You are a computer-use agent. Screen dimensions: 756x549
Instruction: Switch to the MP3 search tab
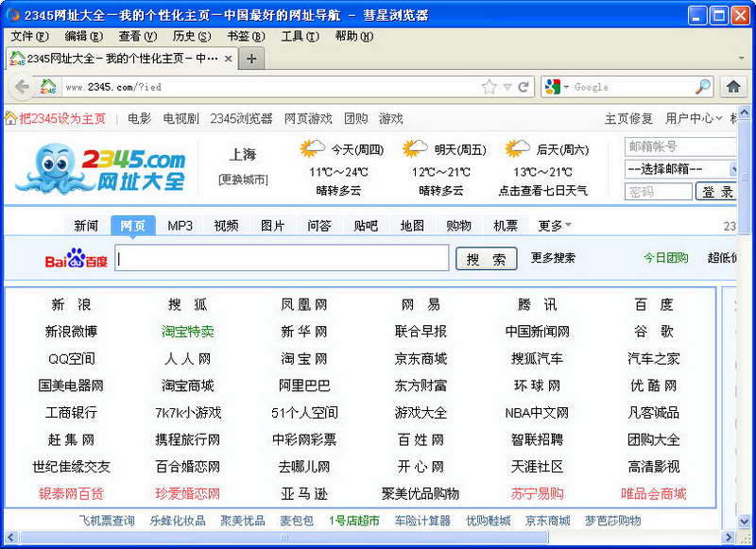tap(180, 226)
